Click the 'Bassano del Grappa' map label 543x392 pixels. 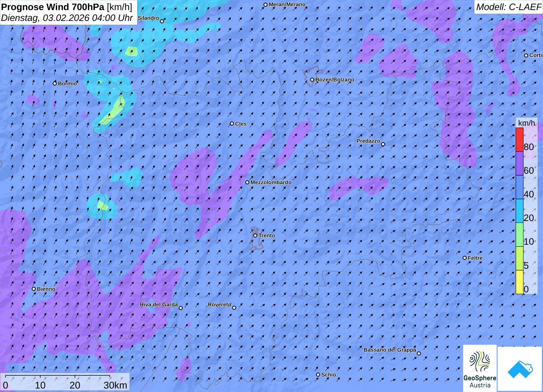(x=390, y=350)
